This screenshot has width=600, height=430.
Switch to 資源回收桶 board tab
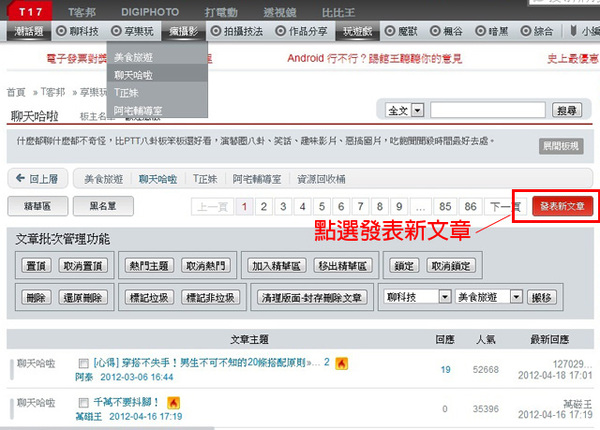tap(321, 179)
